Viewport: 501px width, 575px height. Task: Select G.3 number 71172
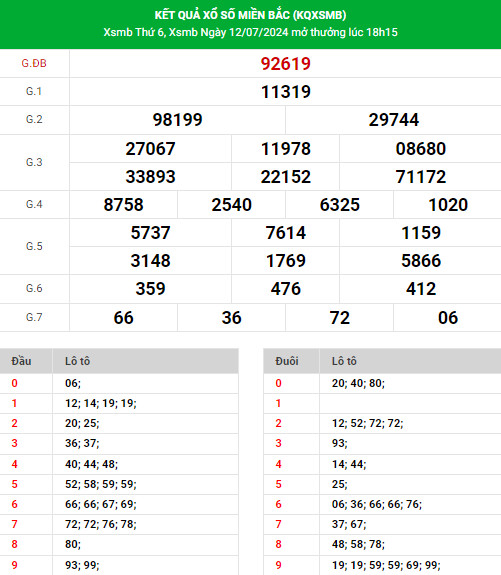421,177
